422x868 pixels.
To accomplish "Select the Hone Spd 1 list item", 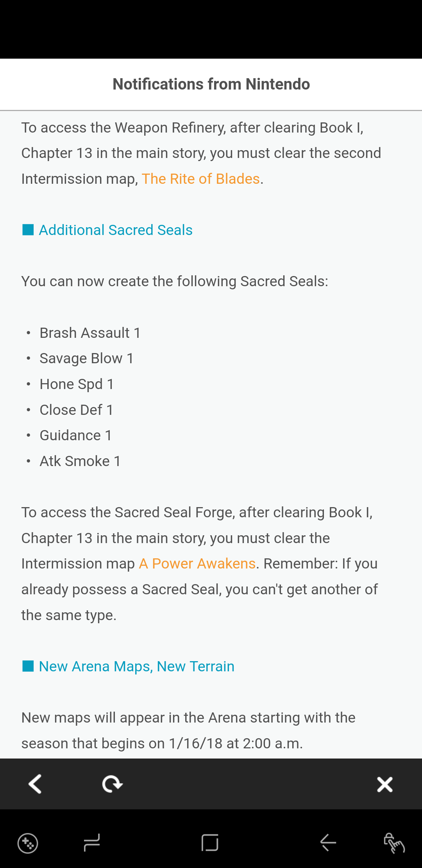I will point(77,384).
